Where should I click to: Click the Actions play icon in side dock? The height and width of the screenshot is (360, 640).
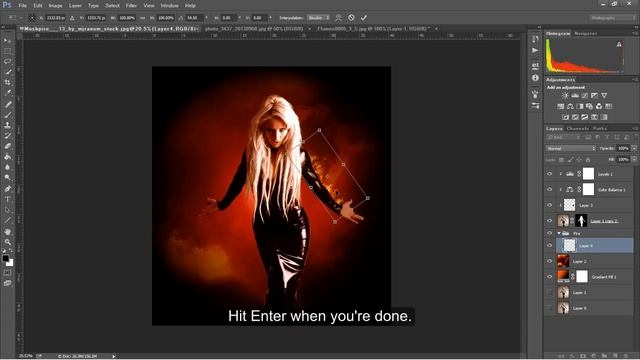[x=535, y=50]
